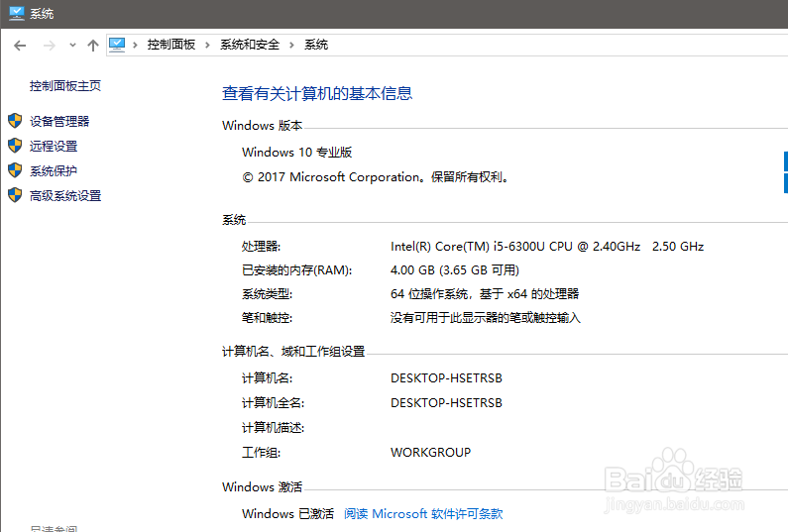Image resolution: width=788 pixels, height=532 pixels.
Task: Click the shield icon beside 远程设置
Action: 15,146
